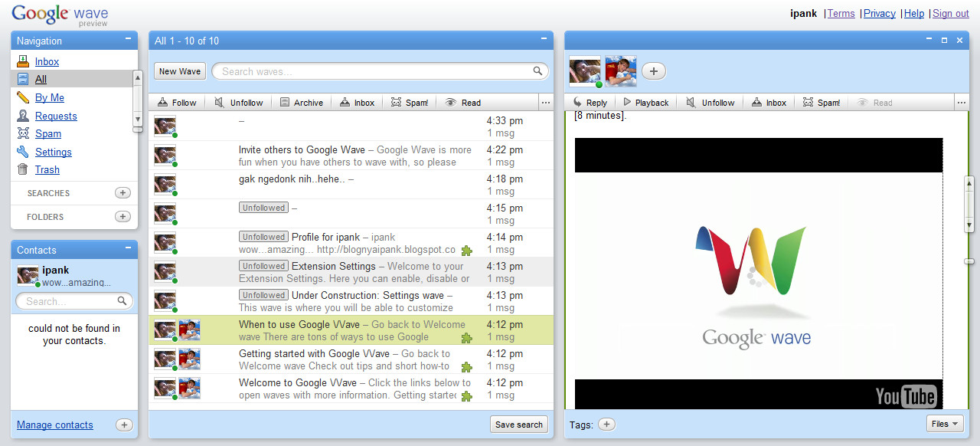Open the 'Invite others to Google Wave' wave
This screenshot has width=980, height=446.
(x=351, y=156)
